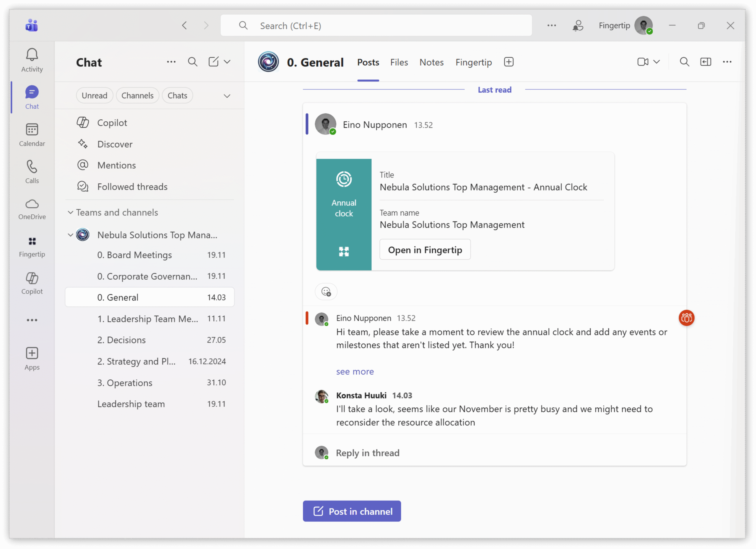Click the Reply in thread field
The width and height of the screenshot is (756, 549).
(x=367, y=453)
